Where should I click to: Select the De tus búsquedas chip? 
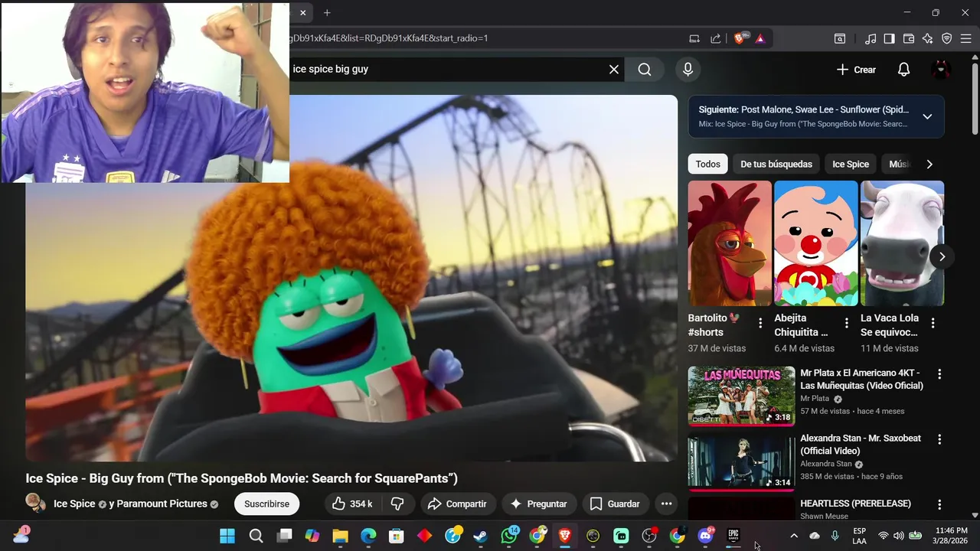tap(776, 164)
